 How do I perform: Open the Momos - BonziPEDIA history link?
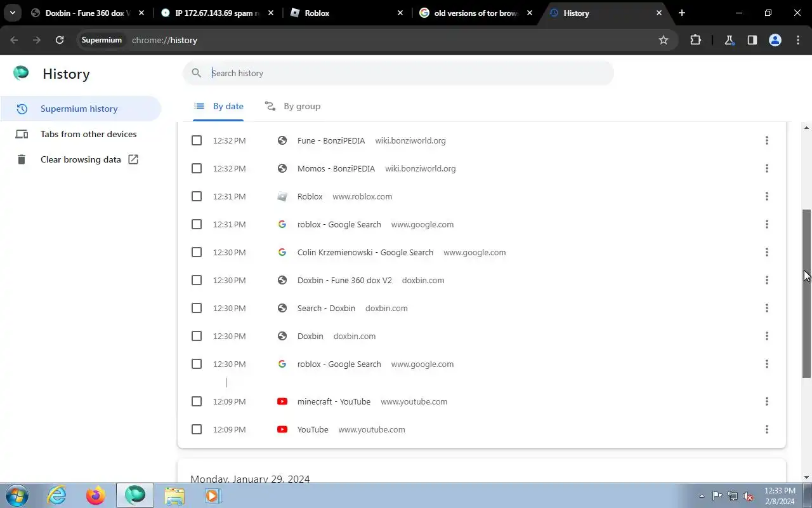336,168
